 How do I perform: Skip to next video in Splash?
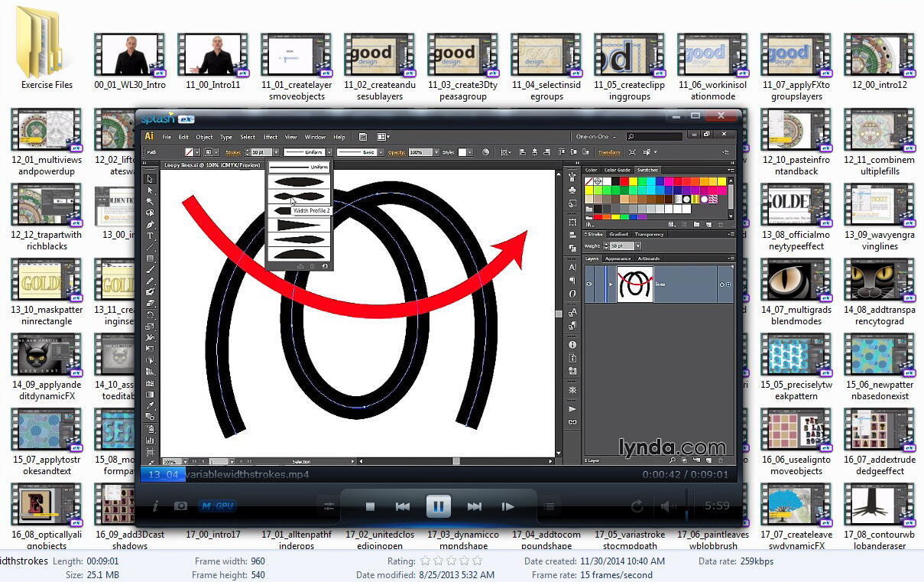(x=475, y=506)
